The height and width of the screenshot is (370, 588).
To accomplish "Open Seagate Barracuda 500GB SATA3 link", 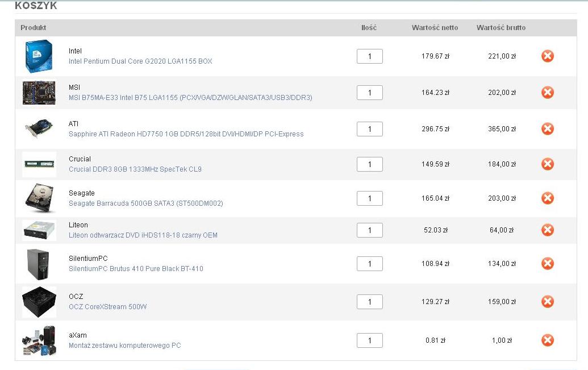I will 145,203.
